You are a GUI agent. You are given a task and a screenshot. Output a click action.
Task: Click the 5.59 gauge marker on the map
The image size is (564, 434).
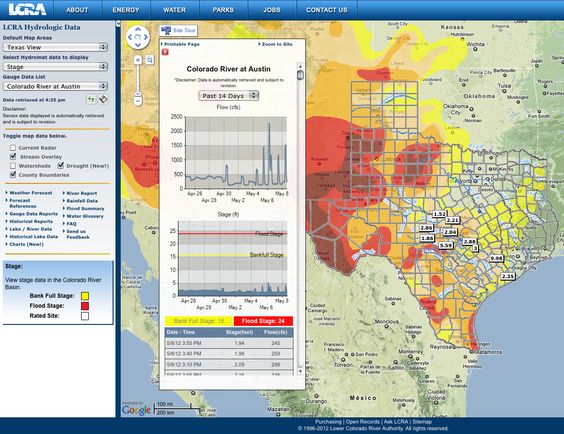[x=446, y=245]
